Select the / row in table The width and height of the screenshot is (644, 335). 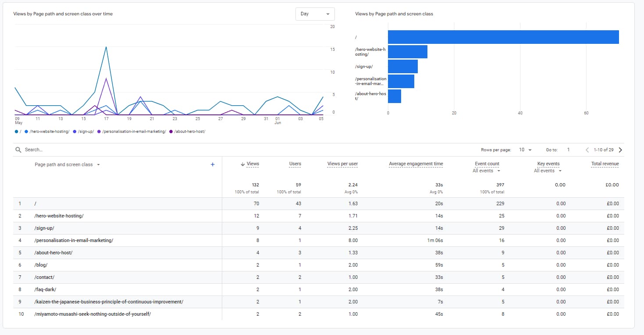tap(319, 203)
